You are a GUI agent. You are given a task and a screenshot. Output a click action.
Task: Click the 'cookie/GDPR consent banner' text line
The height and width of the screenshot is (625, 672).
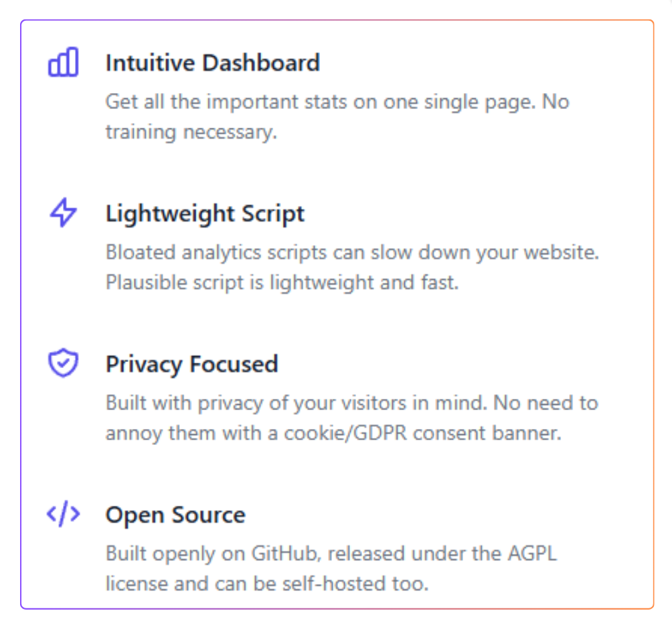(x=333, y=434)
